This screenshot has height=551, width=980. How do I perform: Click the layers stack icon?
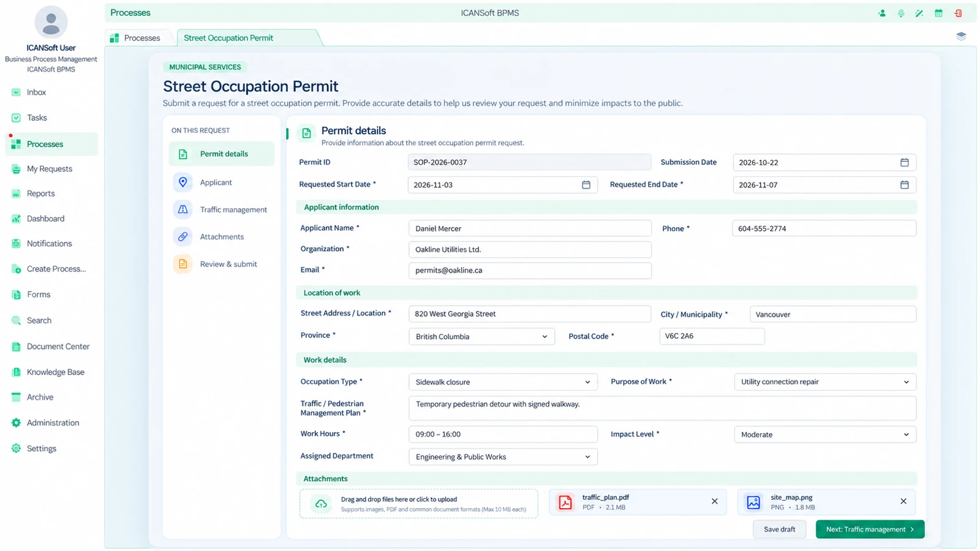(961, 37)
